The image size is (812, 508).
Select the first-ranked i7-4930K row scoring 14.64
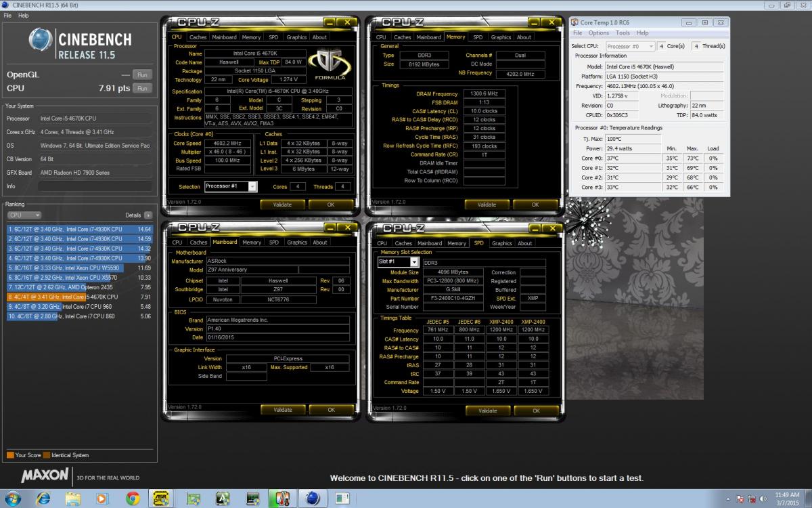point(80,230)
